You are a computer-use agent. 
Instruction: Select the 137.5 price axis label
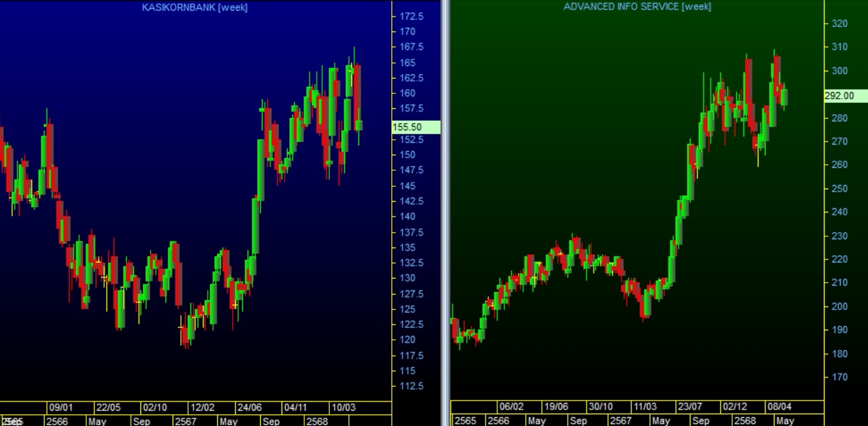[412, 232]
